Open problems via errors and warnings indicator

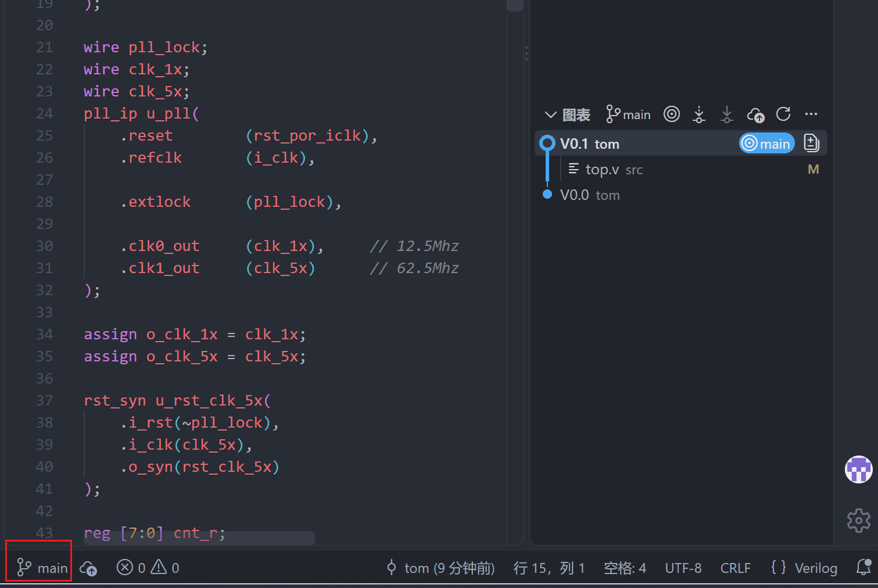(x=148, y=568)
